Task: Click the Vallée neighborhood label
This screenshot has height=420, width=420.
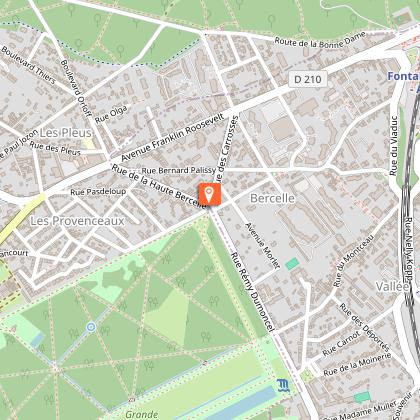Action: tap(392, 286)
